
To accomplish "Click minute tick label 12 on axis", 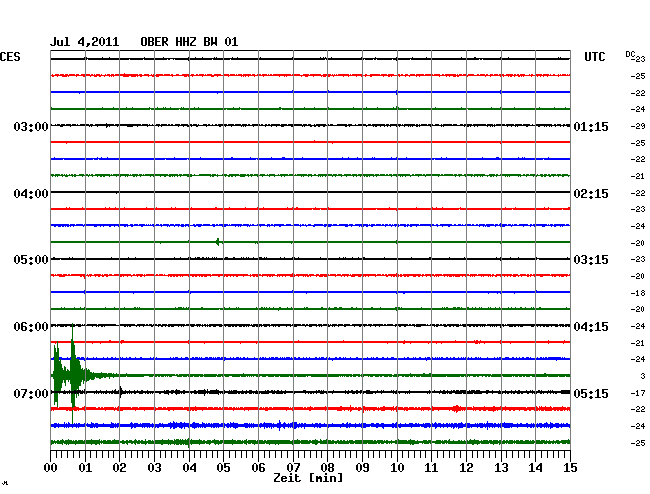I will (466, 468).
